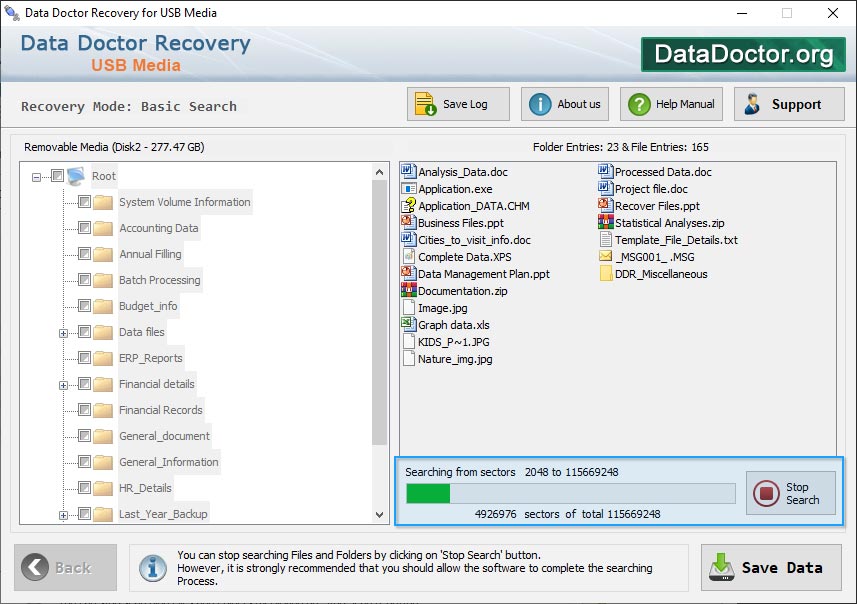This screenshot has height=604, width=857.
Task: Select the Application_DATA.CHM help file icon
Action: tap(408, 206)
